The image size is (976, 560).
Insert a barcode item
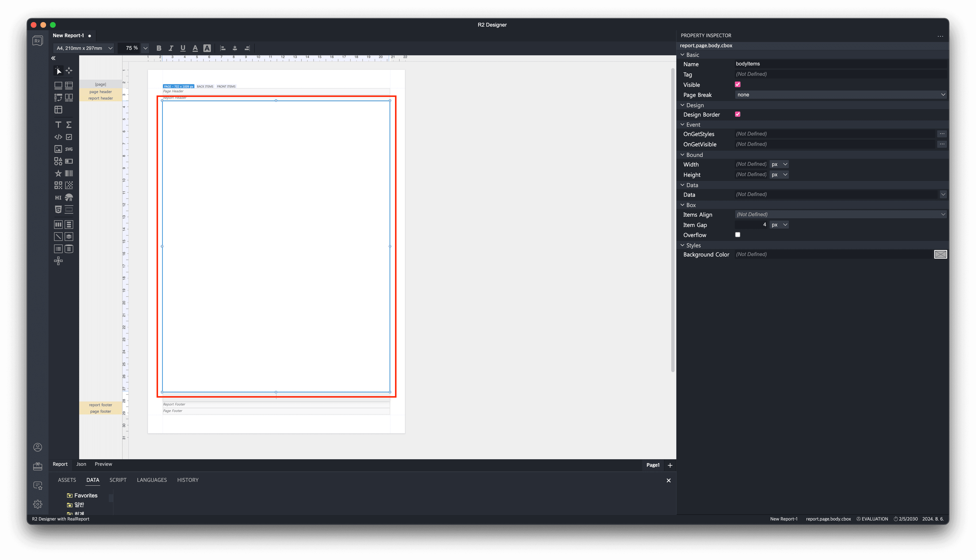(x=69, y=173)
